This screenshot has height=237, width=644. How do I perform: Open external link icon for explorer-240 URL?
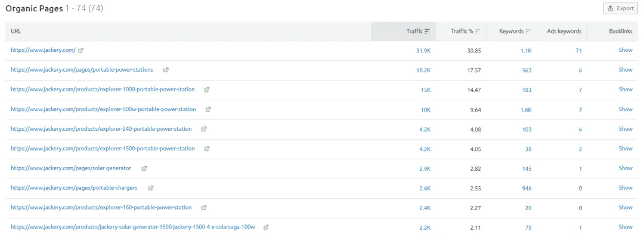[204, 129]
